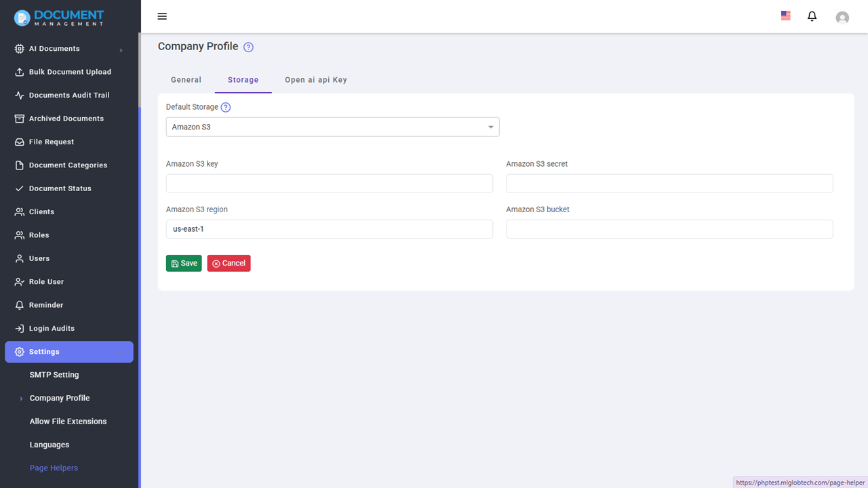Click help icon beside Company Profile

click(x=248, y=47)
